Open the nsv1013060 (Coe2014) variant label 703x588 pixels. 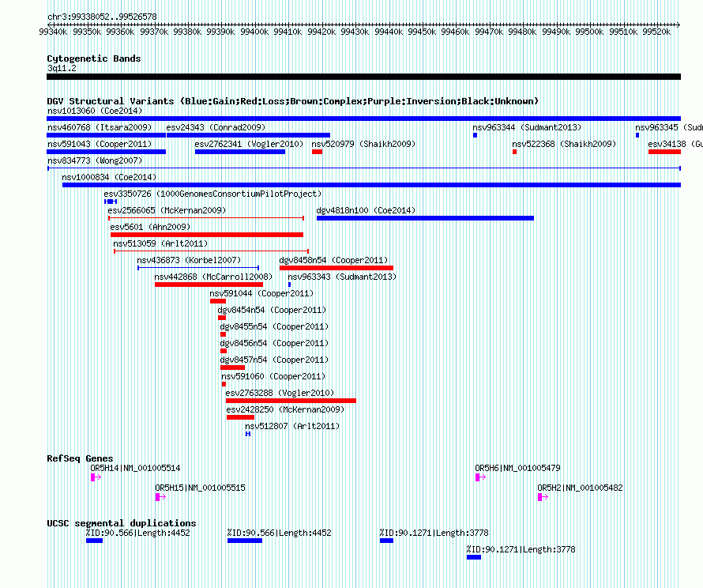[95, 111]
